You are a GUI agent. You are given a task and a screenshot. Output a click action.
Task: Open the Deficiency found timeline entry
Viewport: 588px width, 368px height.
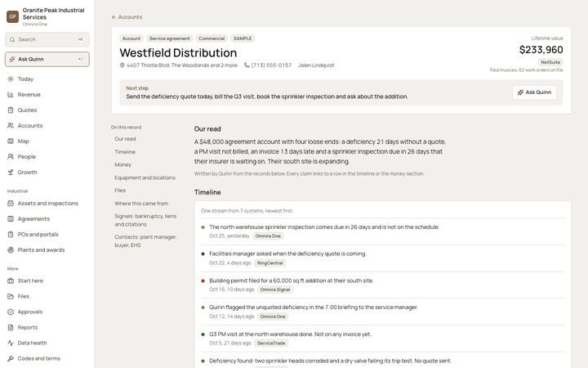click(x=383, y=361)
